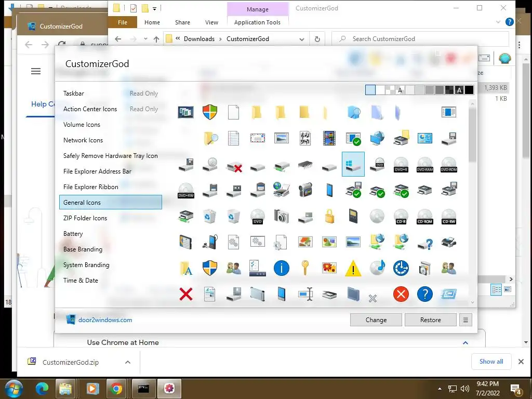Select the music disc with note icon
Viewport: 532px width, 399px height.
pyautogui.click(x=377, y=268)
